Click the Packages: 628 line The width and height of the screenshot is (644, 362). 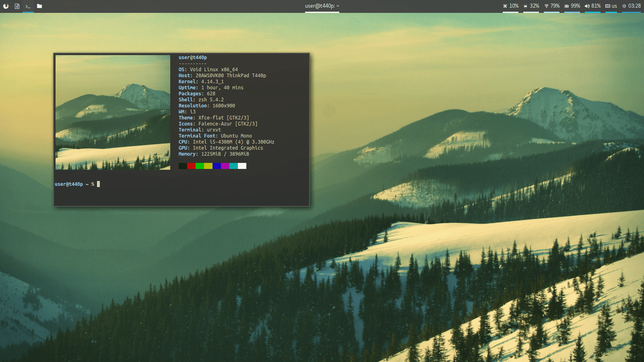pyautogui.click(x=197, y=94)
